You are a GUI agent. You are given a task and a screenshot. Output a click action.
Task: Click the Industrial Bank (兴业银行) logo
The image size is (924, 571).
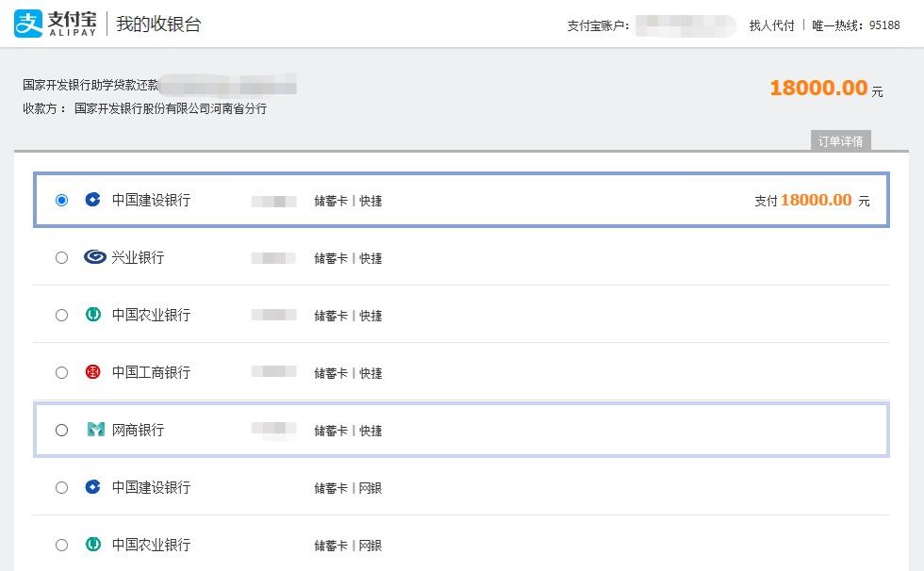point(95,256)
